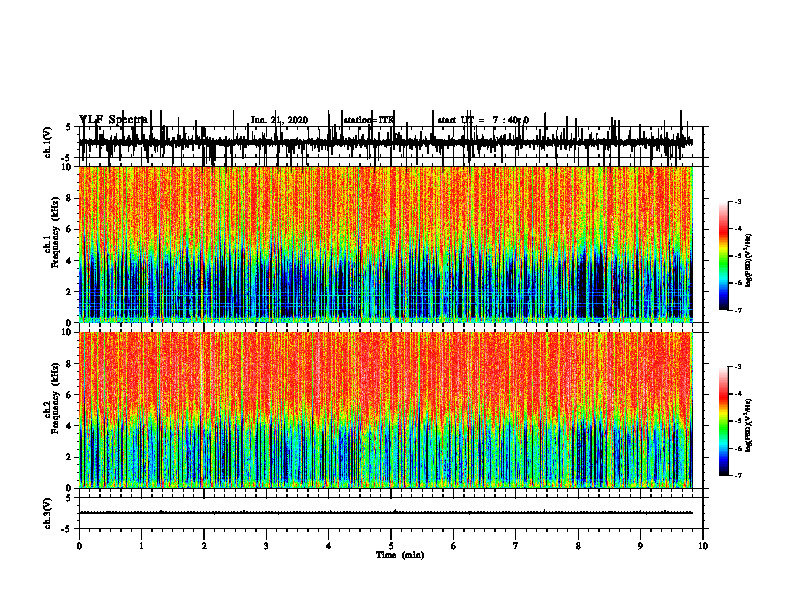Screen dimensions: 792x612
Task: Click the "start UT = 7:40:0" label
Action: pos(483,120)
